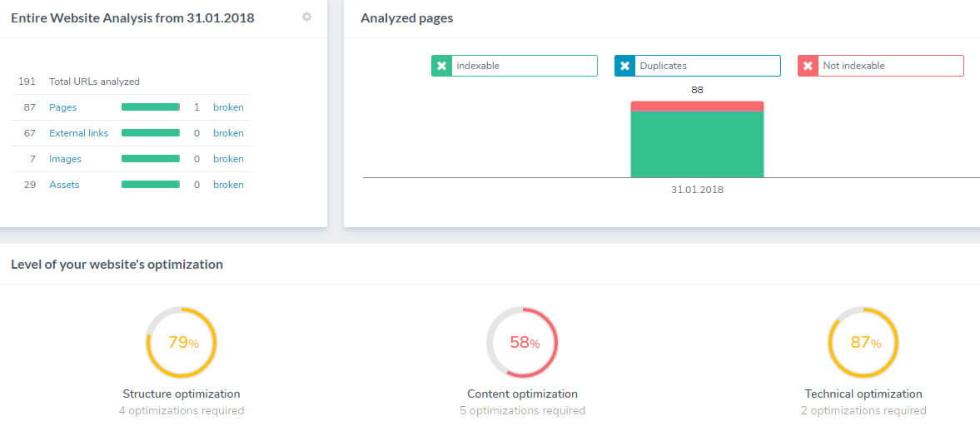Screen dimensions: 980x431
Task: Open the External links report
Action: coord(78,133)
